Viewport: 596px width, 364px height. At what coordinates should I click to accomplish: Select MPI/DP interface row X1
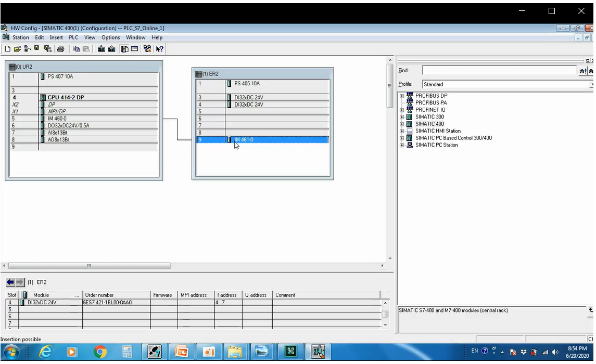tap(84, 112)
